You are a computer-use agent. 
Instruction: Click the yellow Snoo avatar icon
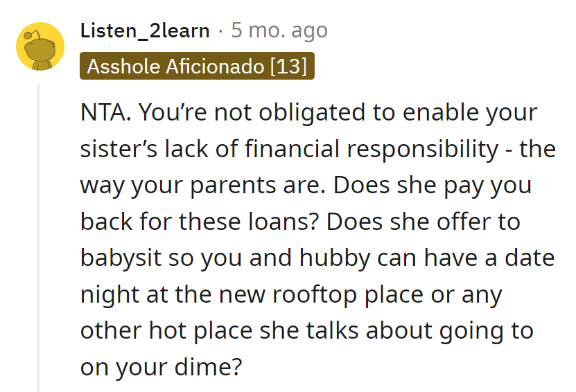(x=40, y=46)
